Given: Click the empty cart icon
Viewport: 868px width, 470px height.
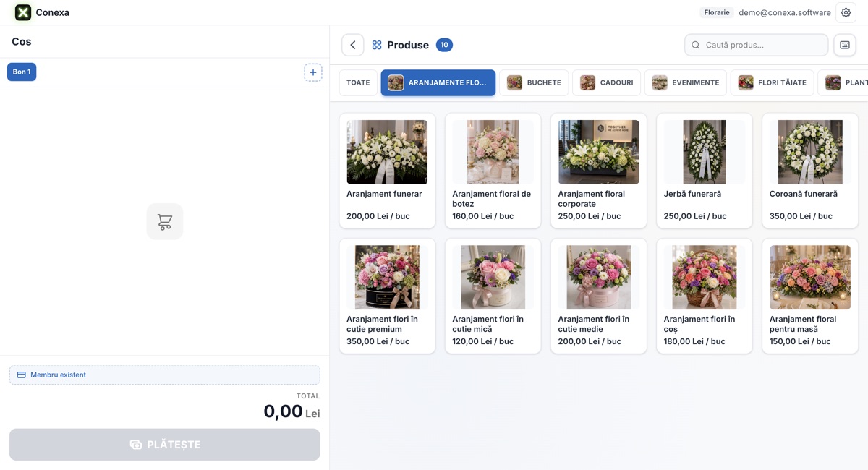Looking at the screenshot, I should coord(165,221).
